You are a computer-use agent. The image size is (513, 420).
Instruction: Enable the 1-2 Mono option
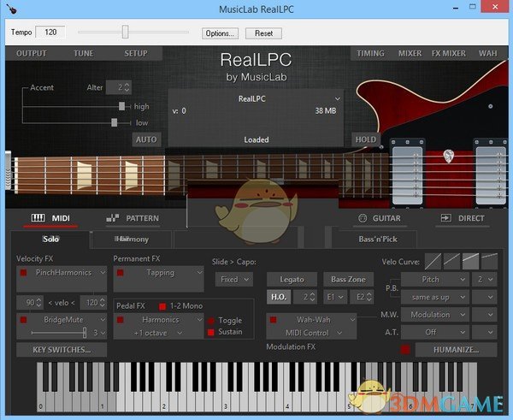coord(162,306)
